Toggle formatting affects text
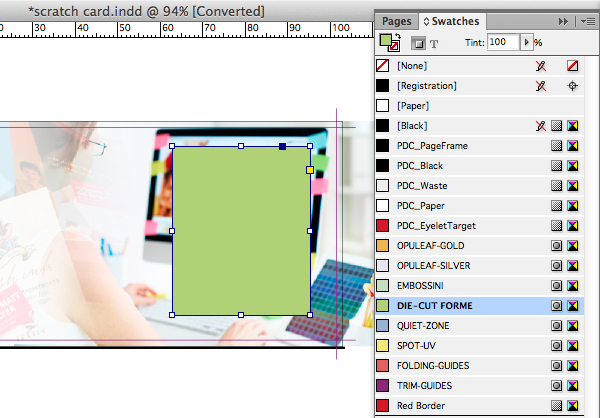The width and height of the screenshot is (600, 418). [x=434, y=44]
